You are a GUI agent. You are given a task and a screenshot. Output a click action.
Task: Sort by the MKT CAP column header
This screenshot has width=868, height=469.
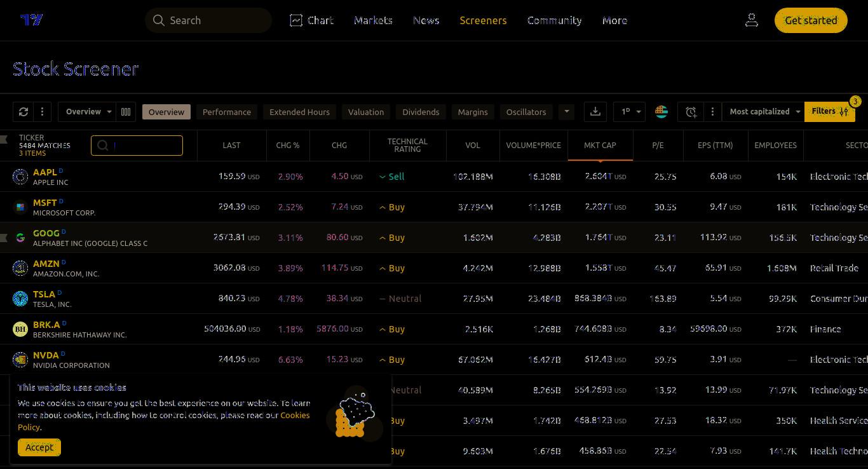pyautogui.click(x=600, y=146)
